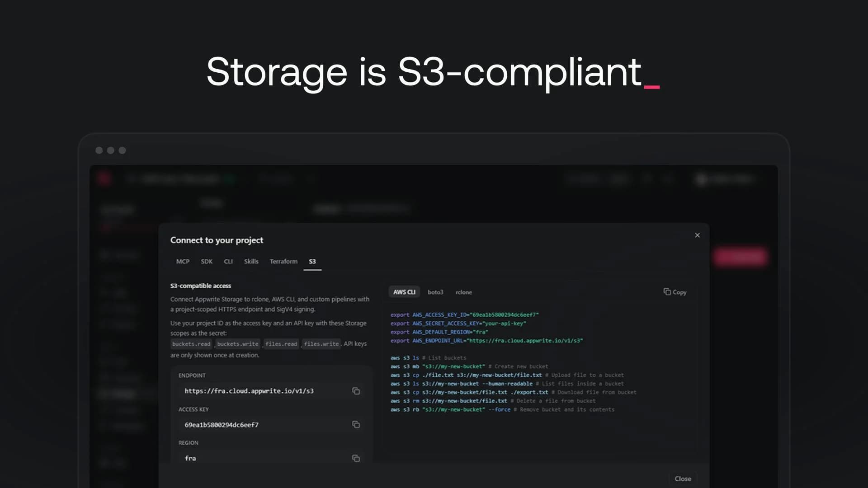Image resolution: width=868 pixels, height=488 pixels.
Task: Copy the access key value
Action: [356, 425]
